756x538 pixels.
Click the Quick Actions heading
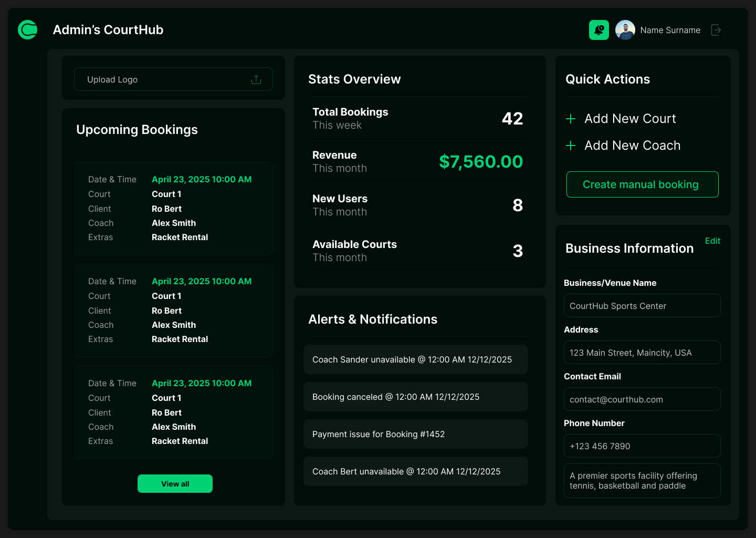click(x=607, y=79)
